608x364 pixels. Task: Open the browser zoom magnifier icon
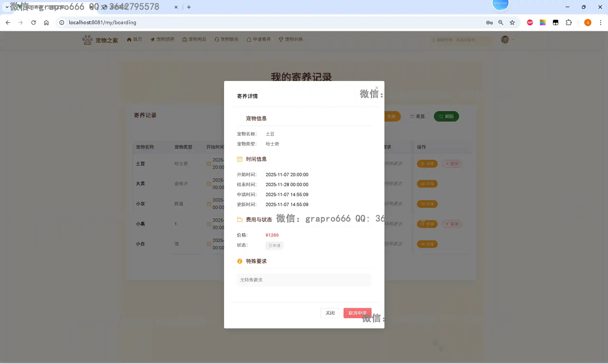coord(501,23)
